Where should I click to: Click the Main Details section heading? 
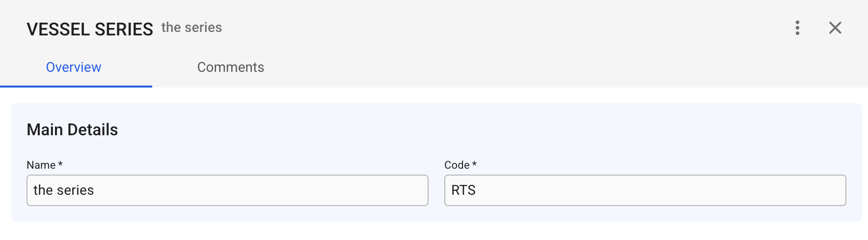[72, 130]
